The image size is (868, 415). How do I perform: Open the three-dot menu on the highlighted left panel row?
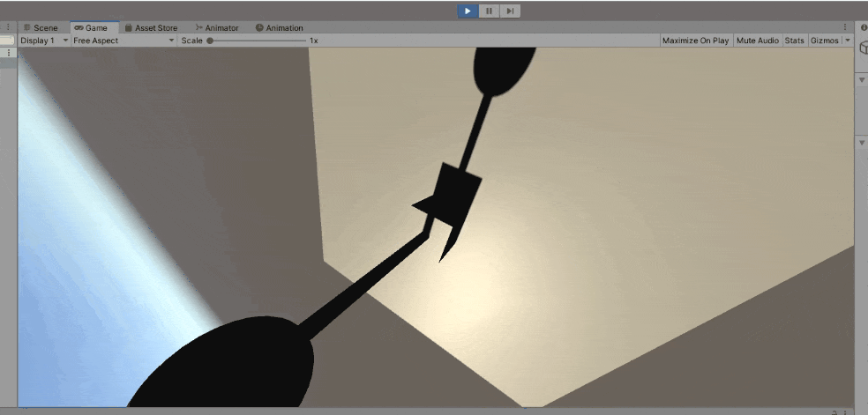pyautogui.click(x=8, y=53)
